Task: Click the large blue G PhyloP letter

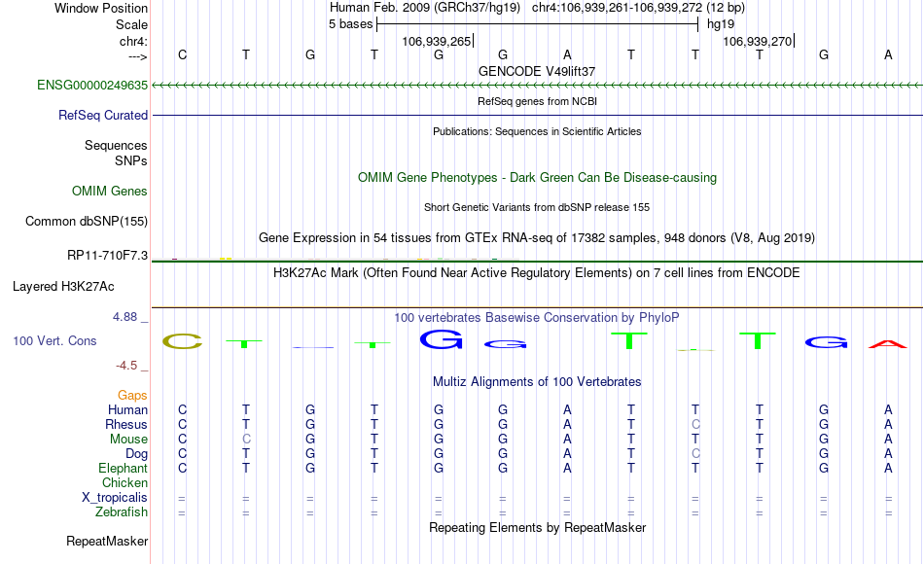Action: click(441, 339)
